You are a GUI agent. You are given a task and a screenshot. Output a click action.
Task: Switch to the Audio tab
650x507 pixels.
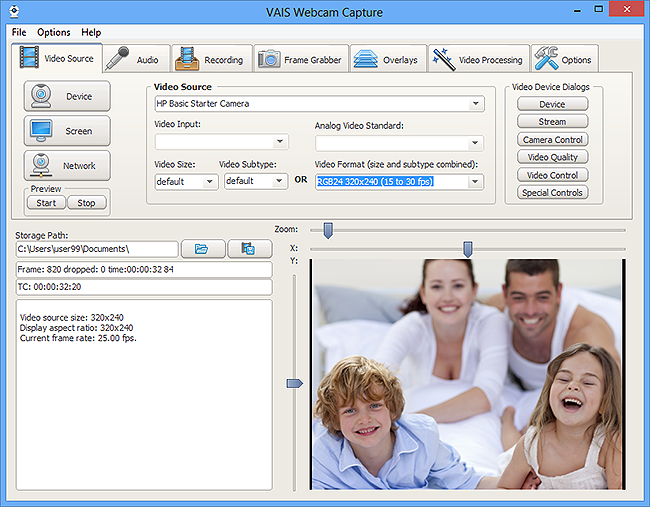point(136,59)
